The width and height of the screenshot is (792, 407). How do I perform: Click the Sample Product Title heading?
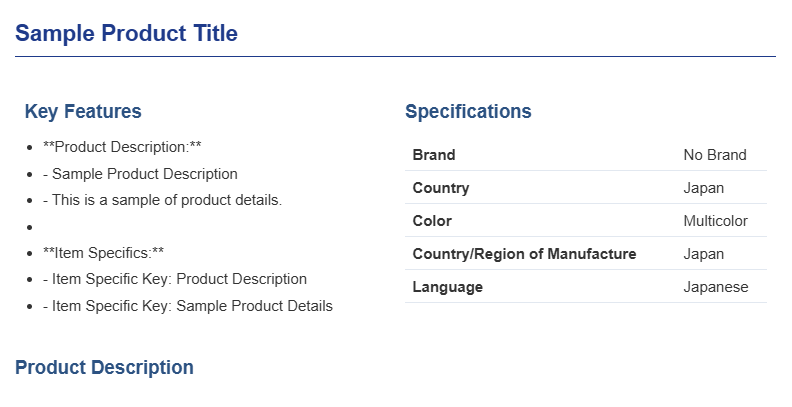click(126, 33)
